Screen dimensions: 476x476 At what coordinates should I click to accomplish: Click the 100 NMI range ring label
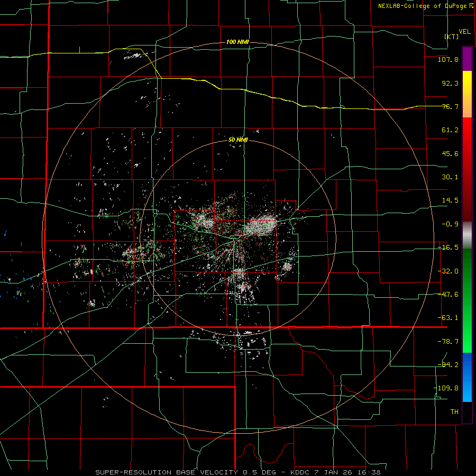[237, 42]
